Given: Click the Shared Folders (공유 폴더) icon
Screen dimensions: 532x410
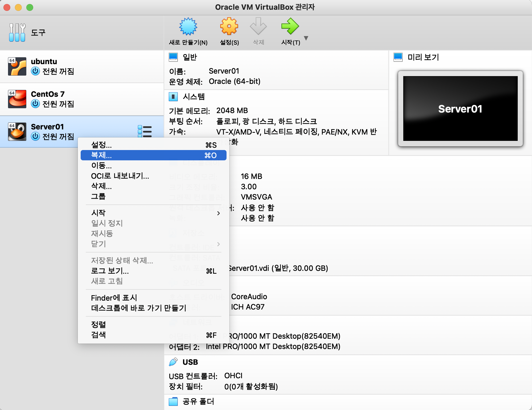Looking at the screenshot, I should click(x=173, y=402).
